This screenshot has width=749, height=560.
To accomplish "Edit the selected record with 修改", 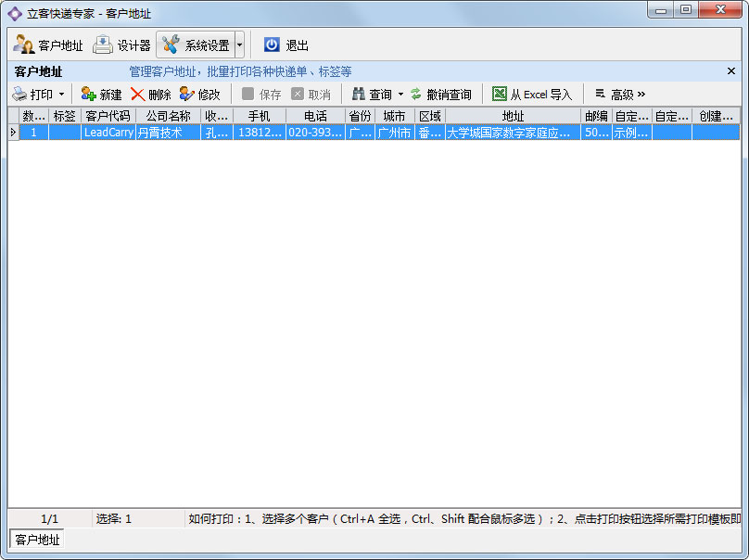I will 199,95.
